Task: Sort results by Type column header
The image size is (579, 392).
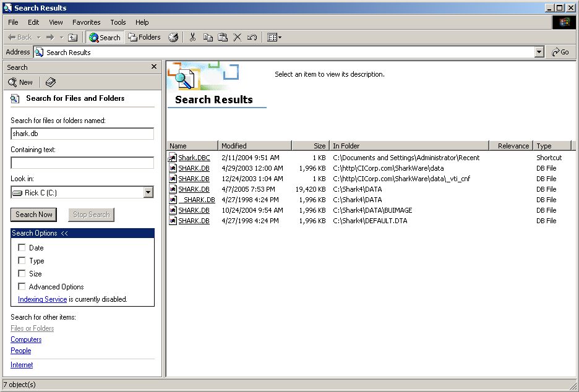Action: click(552, 145)
